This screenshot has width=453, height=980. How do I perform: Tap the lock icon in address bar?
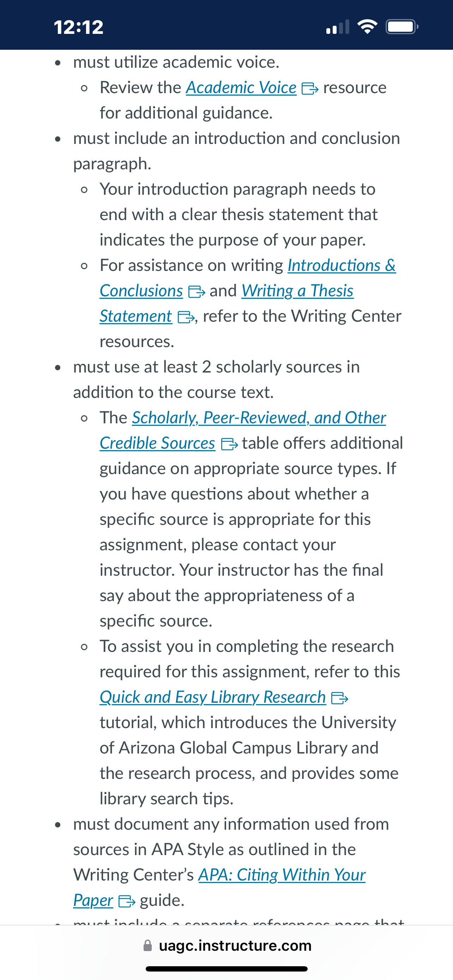pyautogui.click(x=147, y=945)
